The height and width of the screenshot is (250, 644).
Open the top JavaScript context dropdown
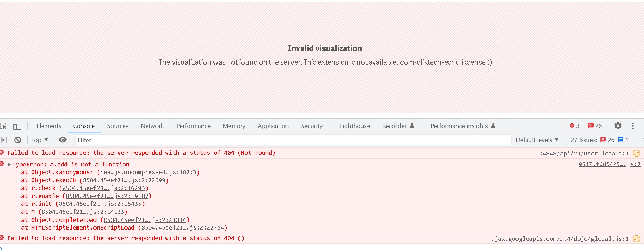tap(40, 140)
